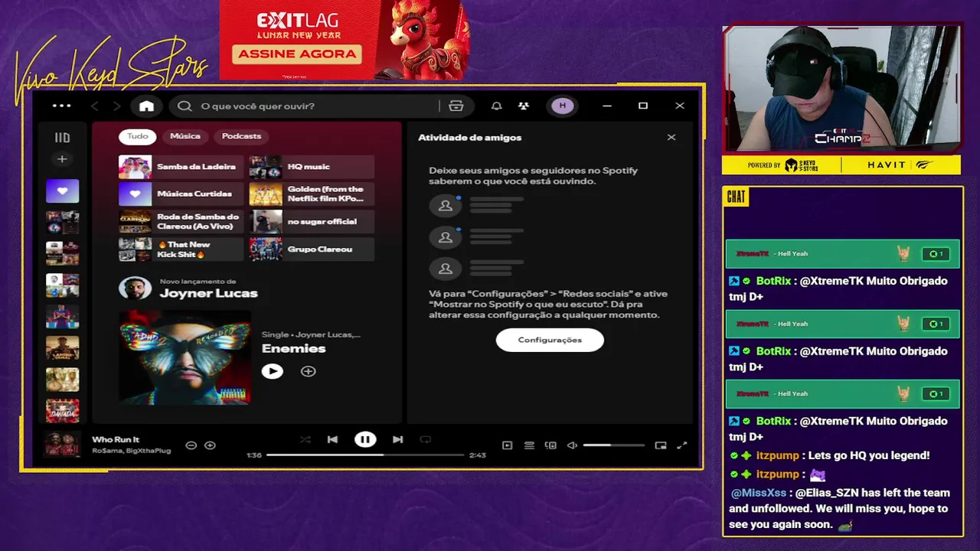Toggle shuffle playback

(x=305, y=439)
